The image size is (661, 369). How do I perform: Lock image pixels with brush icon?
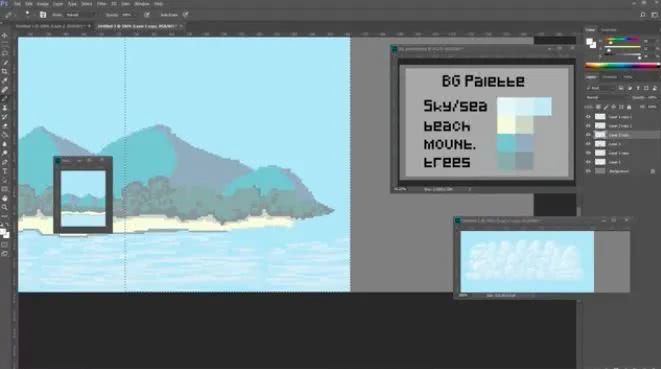click(606, 107)
